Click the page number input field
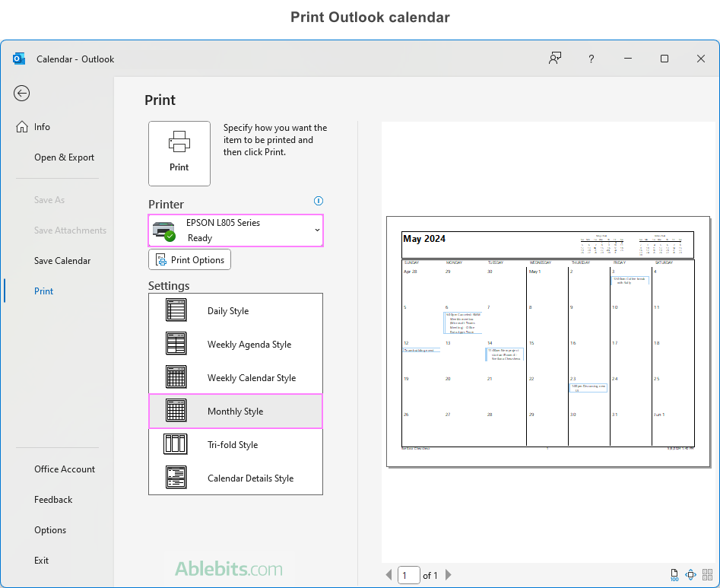This screenshot has width=720, height=588. pos(409,575)
